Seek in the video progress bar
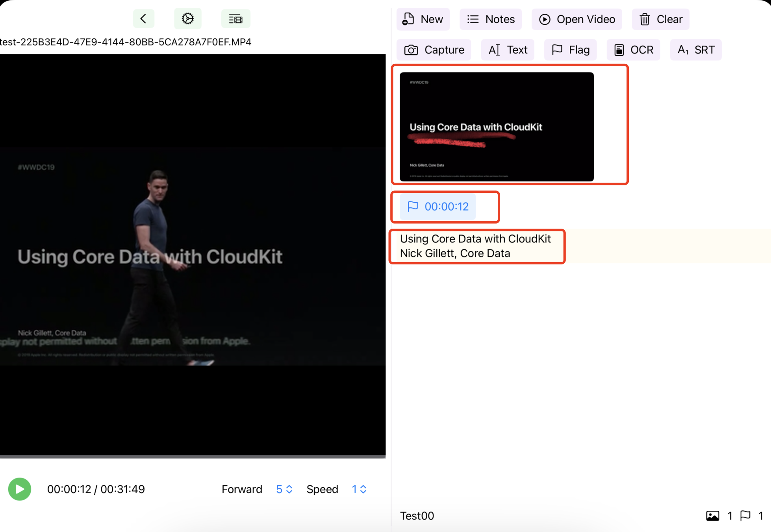Viewport: 771px width, 532px height. pos(193,457)
